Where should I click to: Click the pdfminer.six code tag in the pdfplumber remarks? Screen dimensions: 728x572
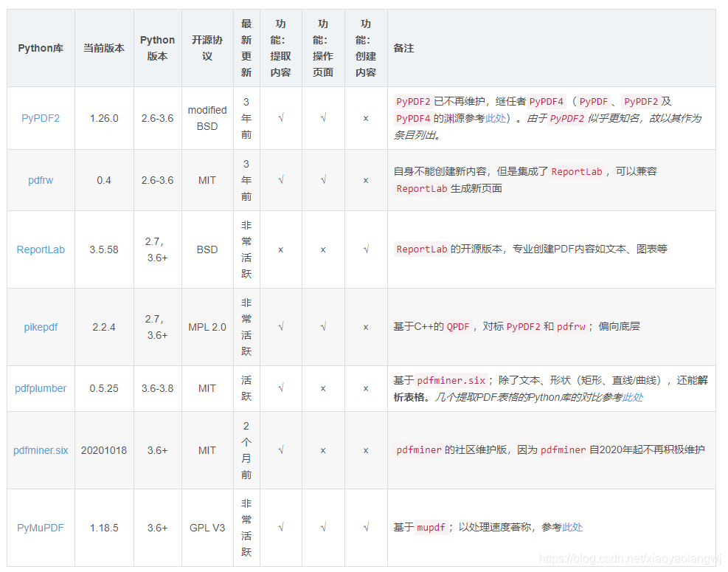click(x=451, y=381)
